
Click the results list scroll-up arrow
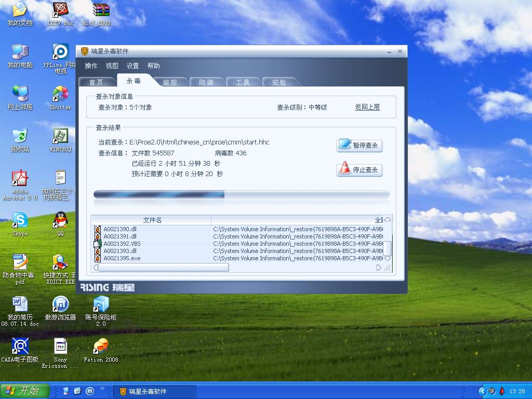pyautogui.click(x=388, y=220)
